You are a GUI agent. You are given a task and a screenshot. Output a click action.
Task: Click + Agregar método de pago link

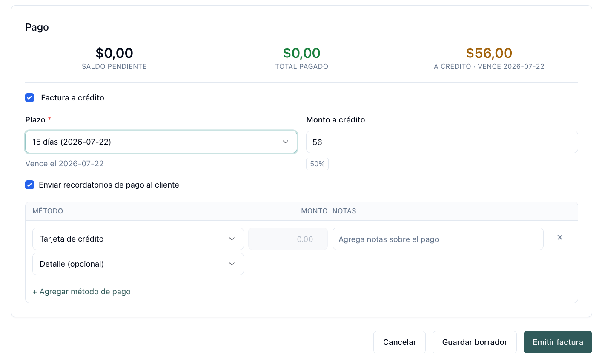pyautogui.click(x=82, y=292)
